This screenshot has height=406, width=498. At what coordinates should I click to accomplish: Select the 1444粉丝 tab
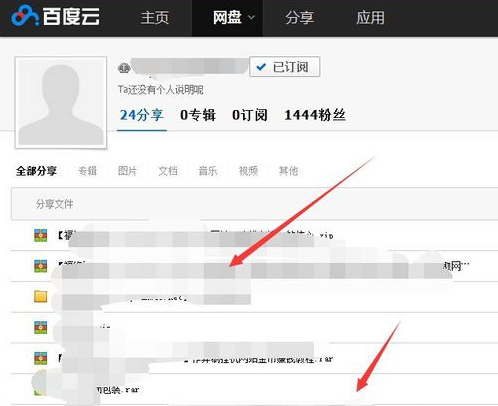(x=315, y=115)
